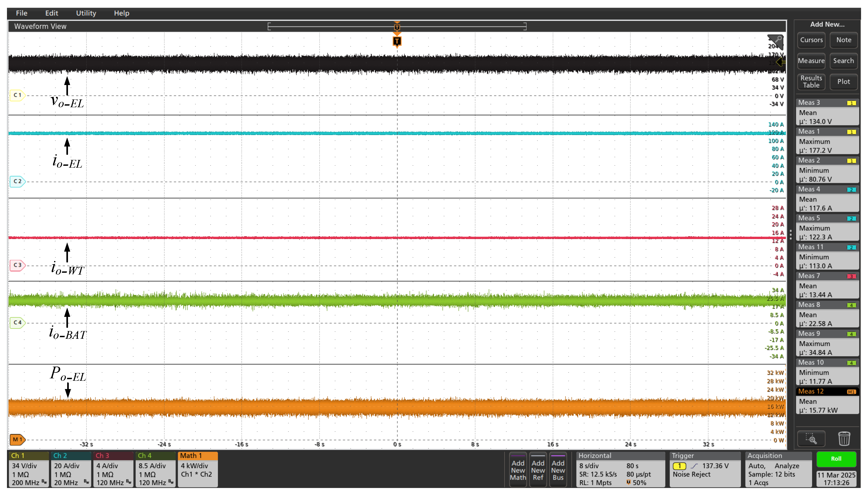This screenshot has width=868, height=496.
Task: Click the results bar three-dot resize handle
Action: pyautogui.click(x=791, y=234)
